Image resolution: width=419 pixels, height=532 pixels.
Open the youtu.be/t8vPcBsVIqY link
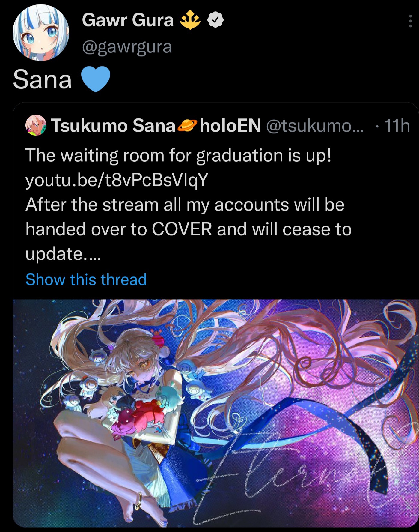coord(117,180)
